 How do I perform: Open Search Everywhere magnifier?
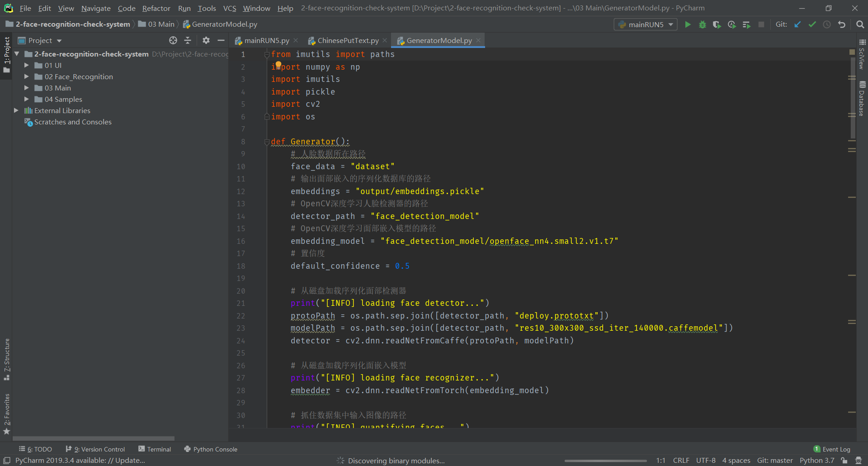point(860,24)
